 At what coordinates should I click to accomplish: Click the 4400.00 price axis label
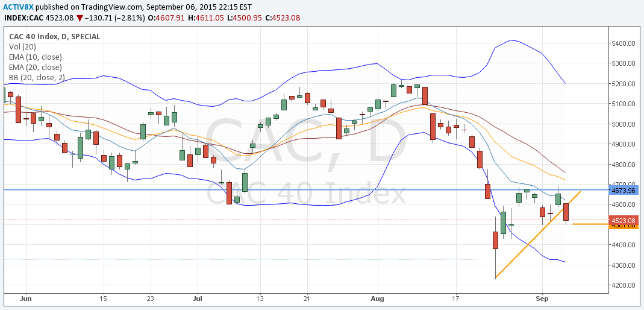tap(624, 245)
